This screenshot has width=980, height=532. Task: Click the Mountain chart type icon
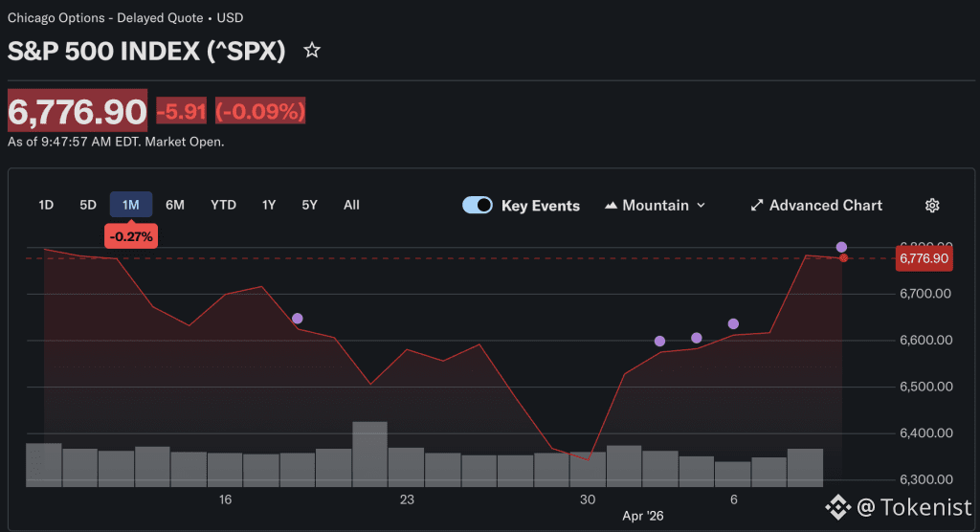(x=611, y=206)
